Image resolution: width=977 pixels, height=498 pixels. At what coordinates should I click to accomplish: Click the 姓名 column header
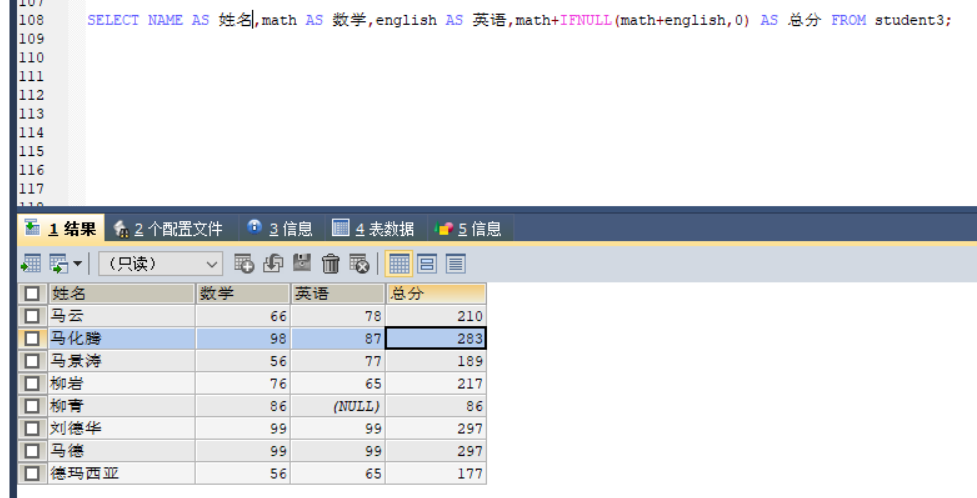pos(122,294)
